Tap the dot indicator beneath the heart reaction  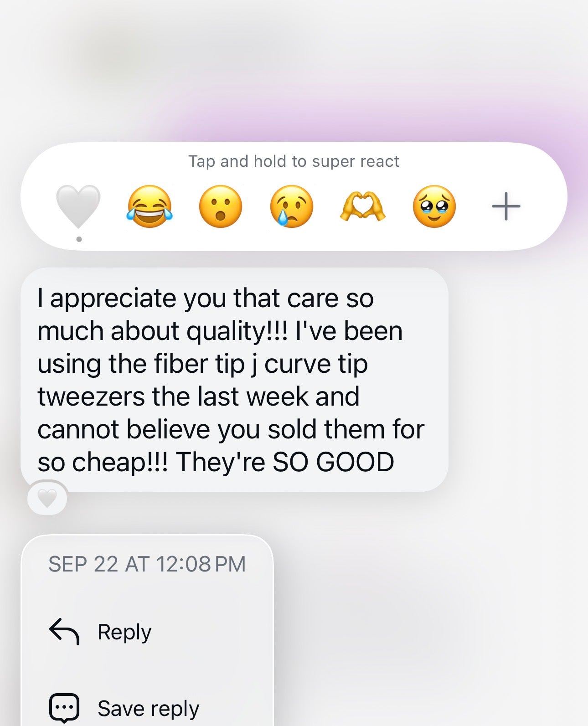[x=79, y=239]
